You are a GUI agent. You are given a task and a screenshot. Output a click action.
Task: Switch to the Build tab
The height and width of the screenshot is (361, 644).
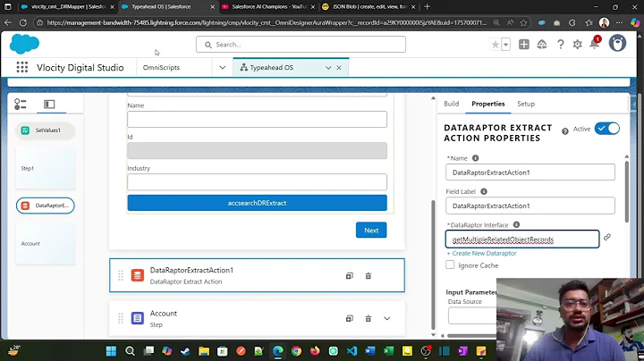coord(452,104)
